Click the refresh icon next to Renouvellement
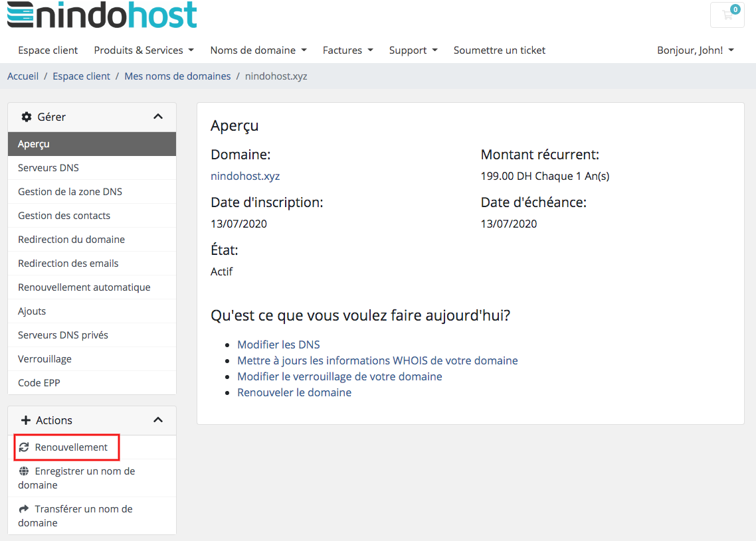The width and height of the screenshot is (756, 541). 24,447
